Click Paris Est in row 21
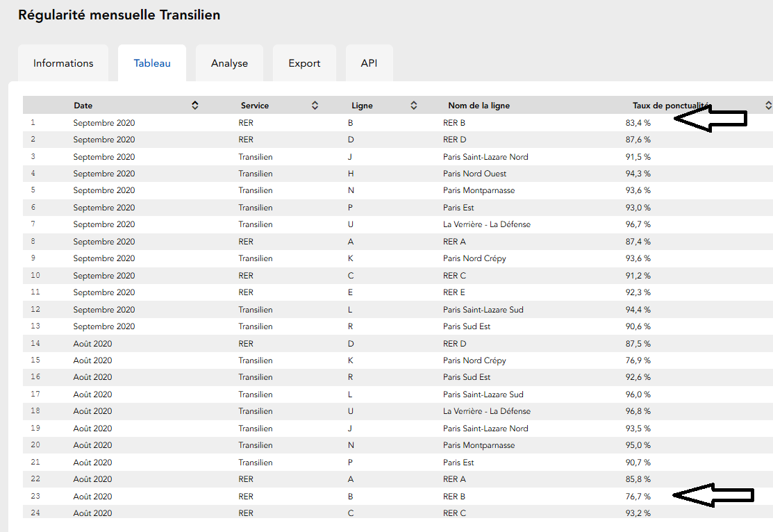The height and width of the screenshot is (532, 773). pyautogui.click(x=458, y=463)
